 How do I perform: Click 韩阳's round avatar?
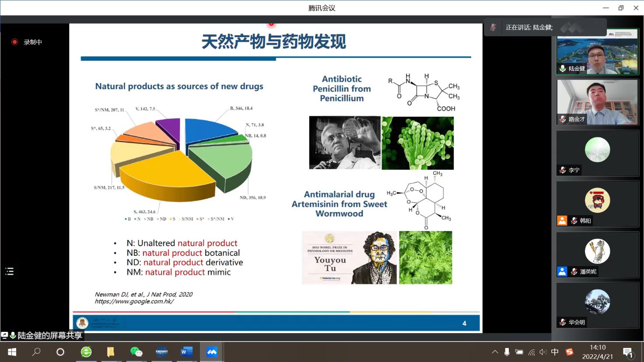click(597, 200)
